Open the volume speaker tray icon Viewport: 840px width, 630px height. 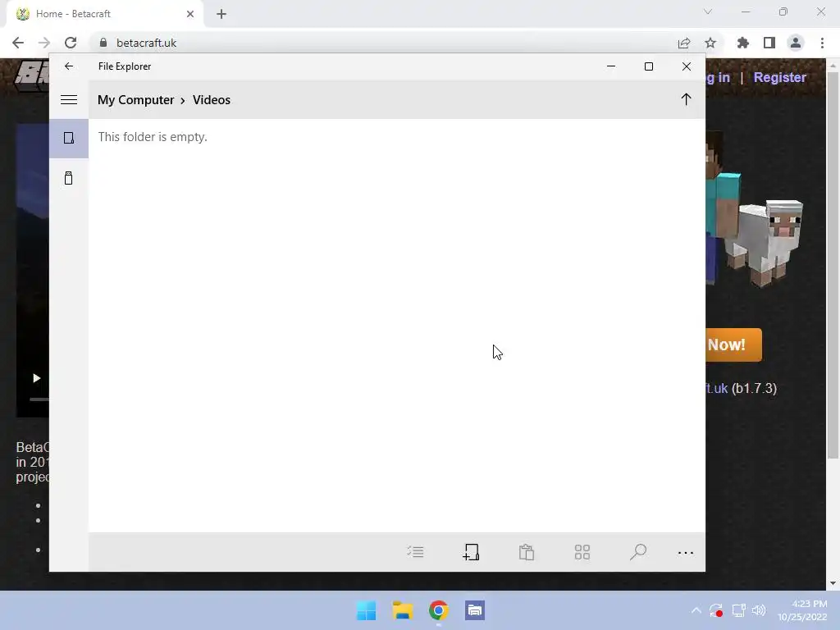click(759, 610)
